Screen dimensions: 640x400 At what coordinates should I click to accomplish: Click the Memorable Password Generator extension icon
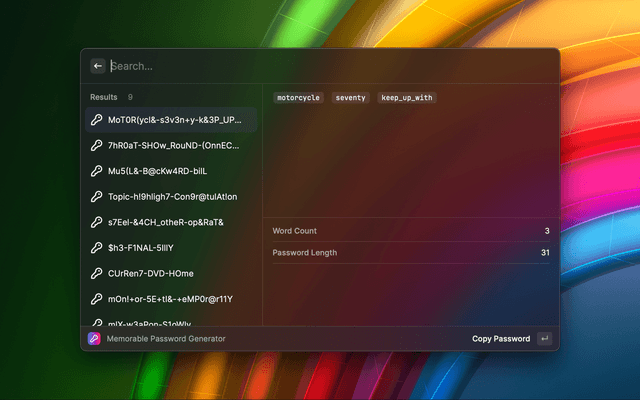pyautogui.click(x=94, y=339)
